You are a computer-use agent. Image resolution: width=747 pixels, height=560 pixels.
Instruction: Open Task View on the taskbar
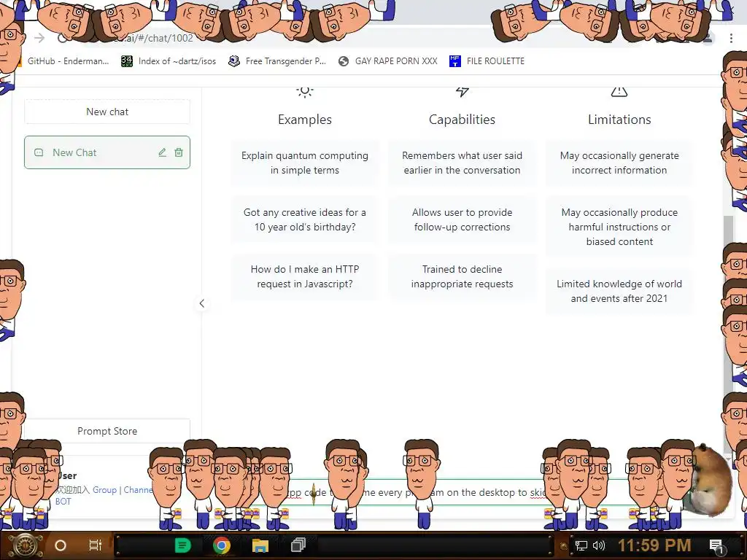coord(96,545)
